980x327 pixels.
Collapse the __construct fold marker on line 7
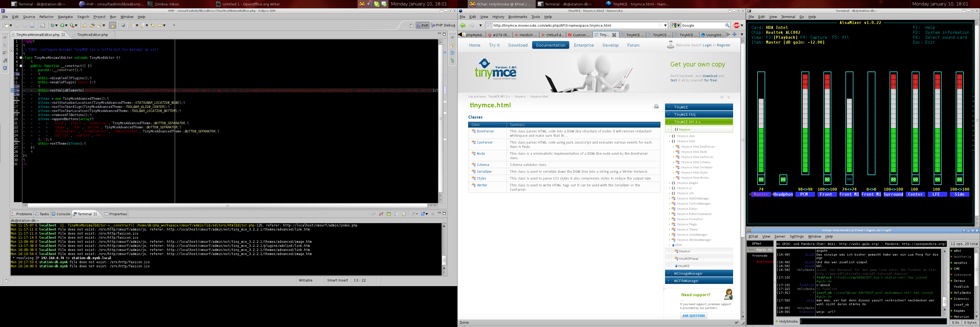tap(20, 66)
